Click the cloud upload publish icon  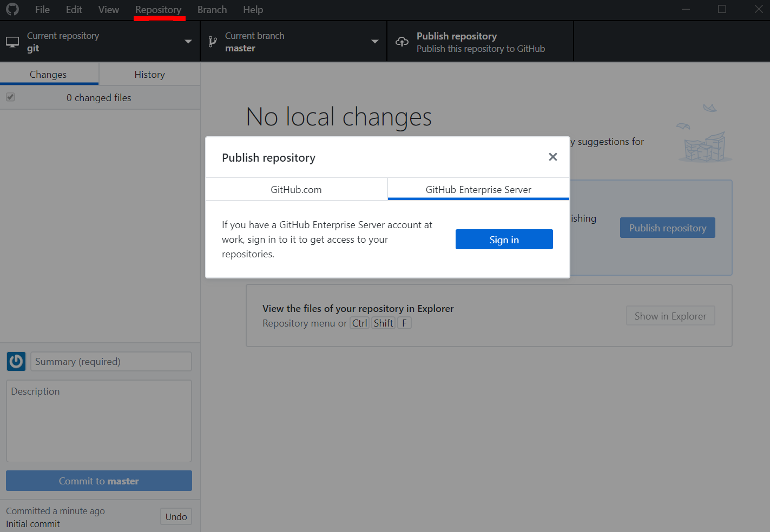click(402, 42)
